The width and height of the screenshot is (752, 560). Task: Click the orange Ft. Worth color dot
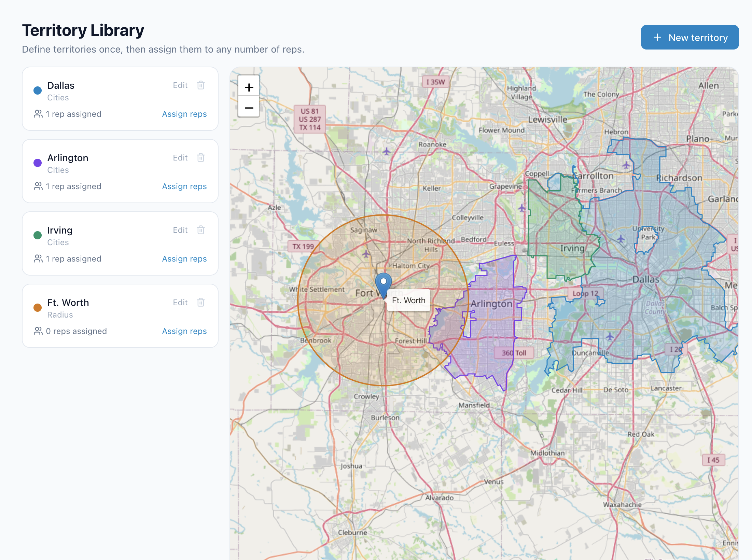point(38,307)
